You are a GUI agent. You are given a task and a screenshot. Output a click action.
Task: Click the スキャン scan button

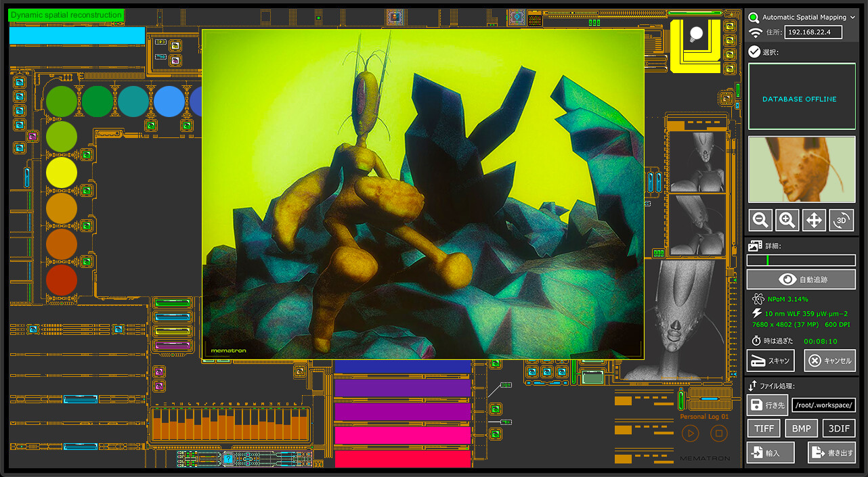click(x=771, y=361)
